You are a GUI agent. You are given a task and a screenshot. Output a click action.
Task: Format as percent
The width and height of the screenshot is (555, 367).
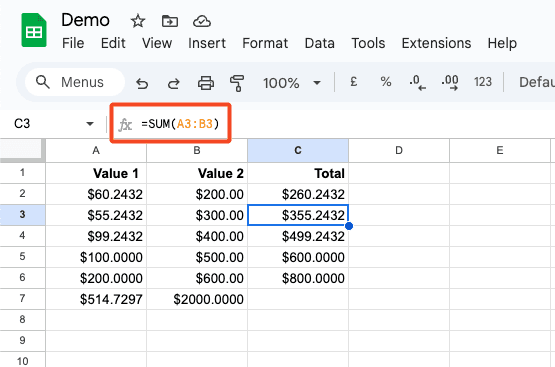385,82
